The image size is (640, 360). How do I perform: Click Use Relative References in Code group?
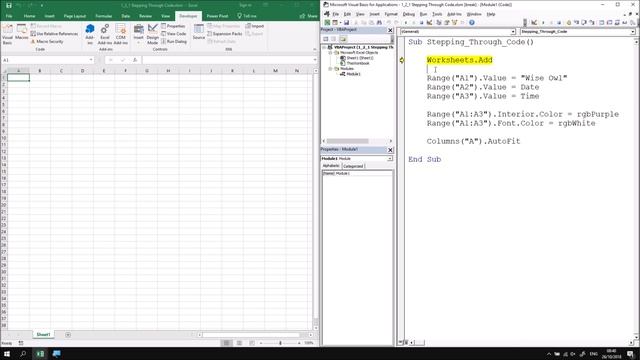pos(54,34)
